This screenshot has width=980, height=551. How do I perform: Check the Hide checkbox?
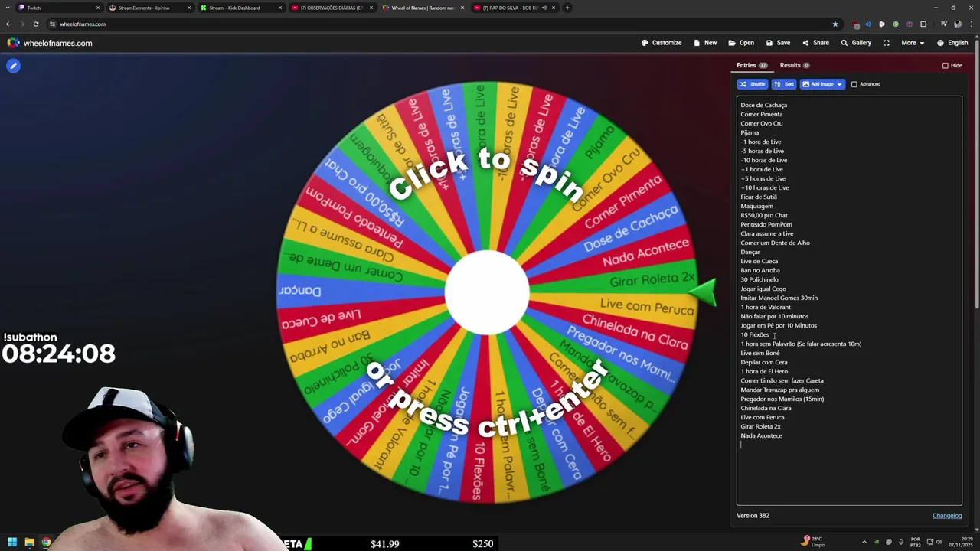coord(945,66)
